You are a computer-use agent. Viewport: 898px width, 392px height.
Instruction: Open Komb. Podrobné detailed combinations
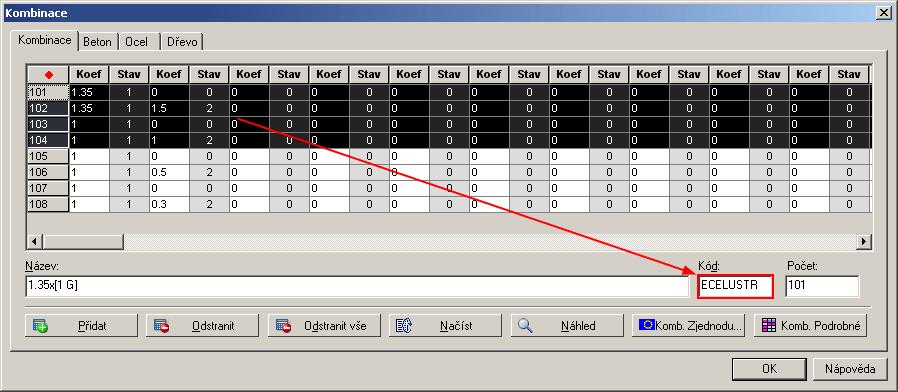click(x=810, y=326)
